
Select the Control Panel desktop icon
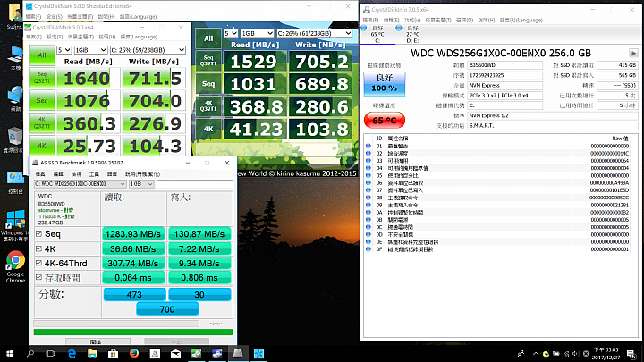coord(15,182)
